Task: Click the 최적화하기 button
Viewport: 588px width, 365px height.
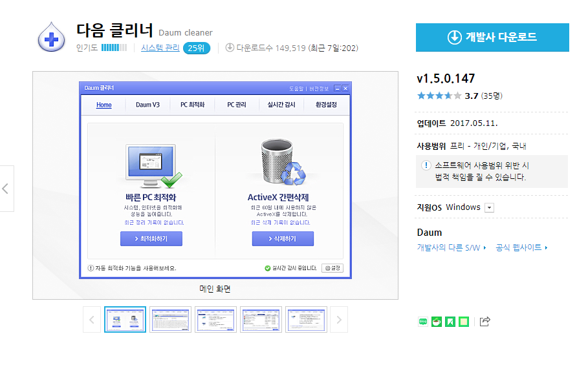Action: click(151, 239)
